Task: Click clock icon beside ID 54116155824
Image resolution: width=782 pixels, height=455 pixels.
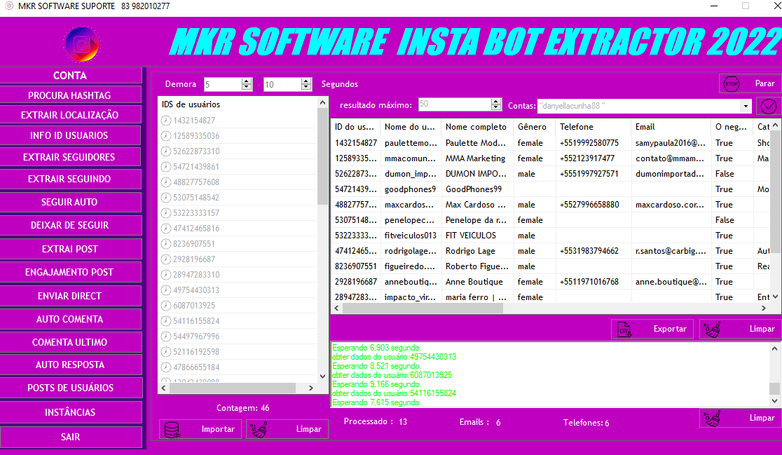Action: 166,321
